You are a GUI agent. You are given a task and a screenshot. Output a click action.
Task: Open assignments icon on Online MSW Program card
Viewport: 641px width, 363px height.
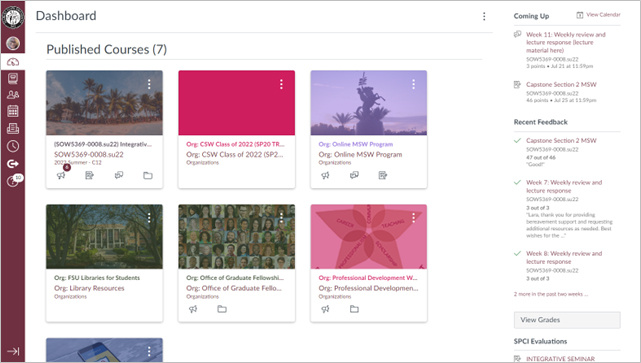point(383,175)
